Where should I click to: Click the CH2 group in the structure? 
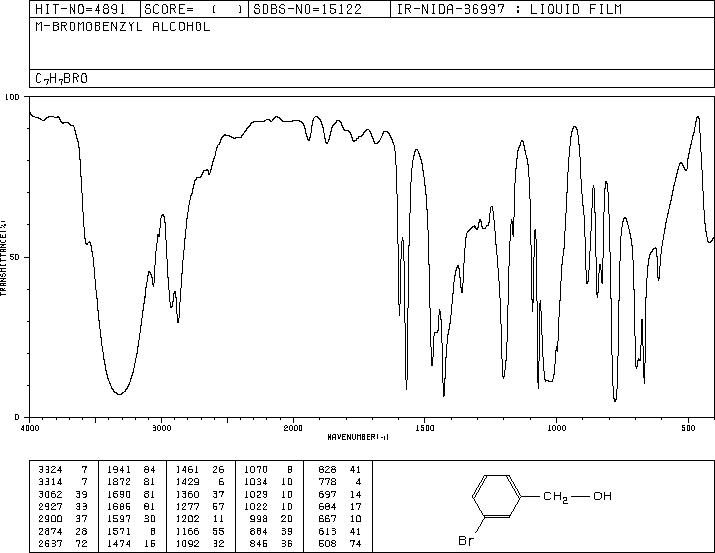click(x=555, y=496)
